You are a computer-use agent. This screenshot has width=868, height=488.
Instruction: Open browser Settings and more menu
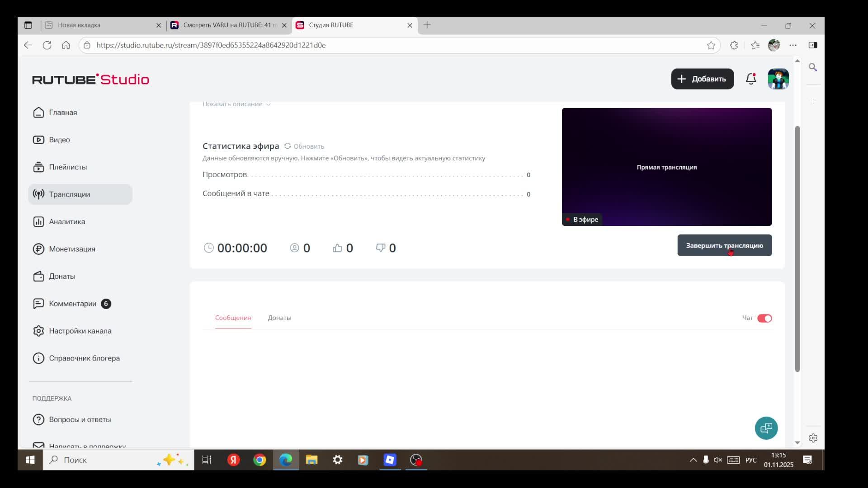pos(793,45)
